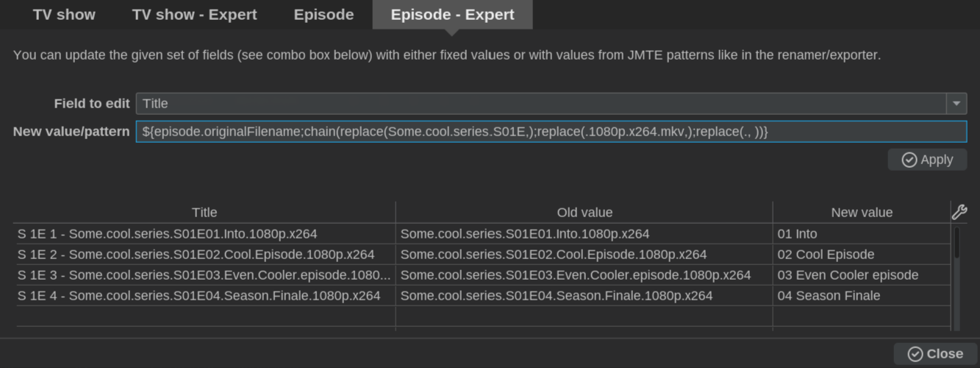Click the '04 Season Finale' new value cell
Viewport: 980px width, 368px height.
click(862, 296)
